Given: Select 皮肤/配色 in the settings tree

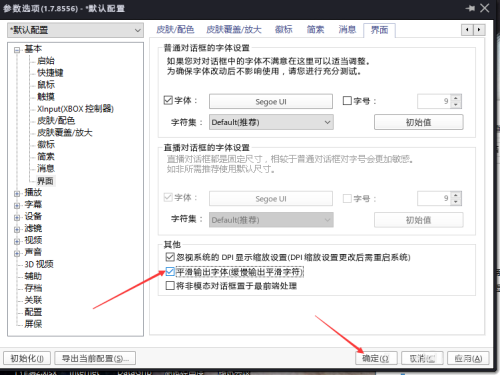Looking at the screenshot, I should [x=56, y=121].
